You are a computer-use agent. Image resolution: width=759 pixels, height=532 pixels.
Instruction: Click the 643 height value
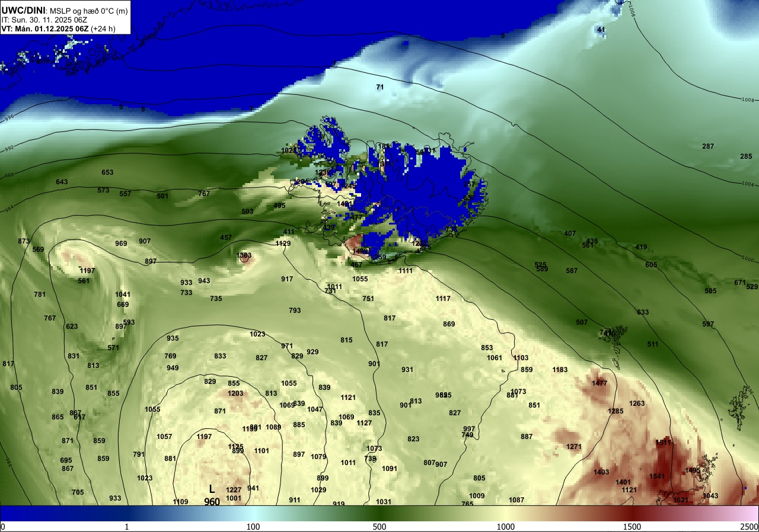click(62, 182)
